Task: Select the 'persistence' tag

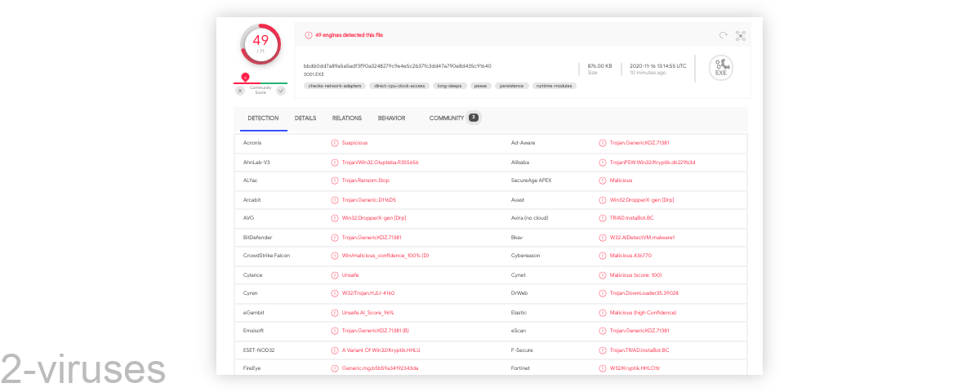Action: [511, 86]
